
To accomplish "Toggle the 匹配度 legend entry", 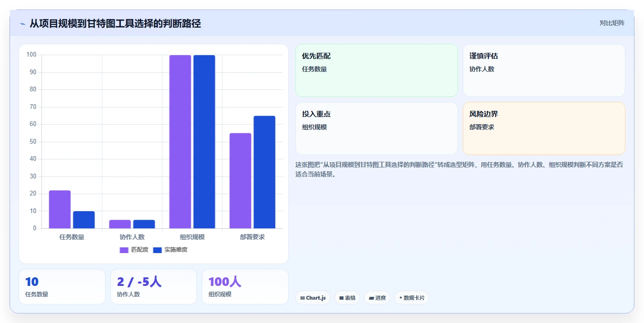I will point(134,250).
